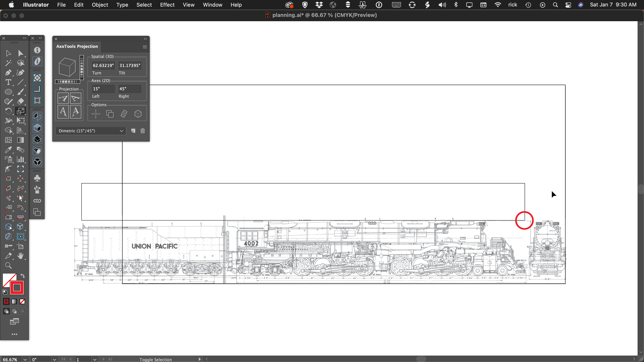Select the Paintbrush tool
Viewport: 644px width, 362px height.
(x=21, y=92)
